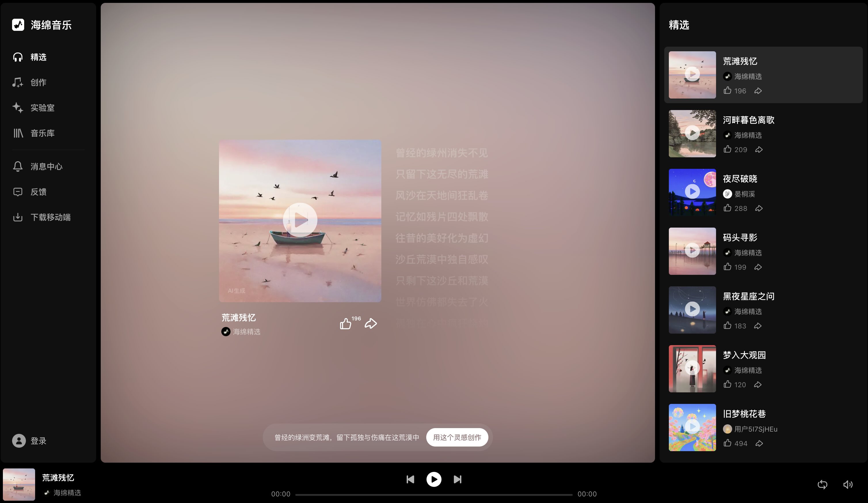Click the playback progress bar
This screenshot has height=503, width=868.
click(434, 494)
